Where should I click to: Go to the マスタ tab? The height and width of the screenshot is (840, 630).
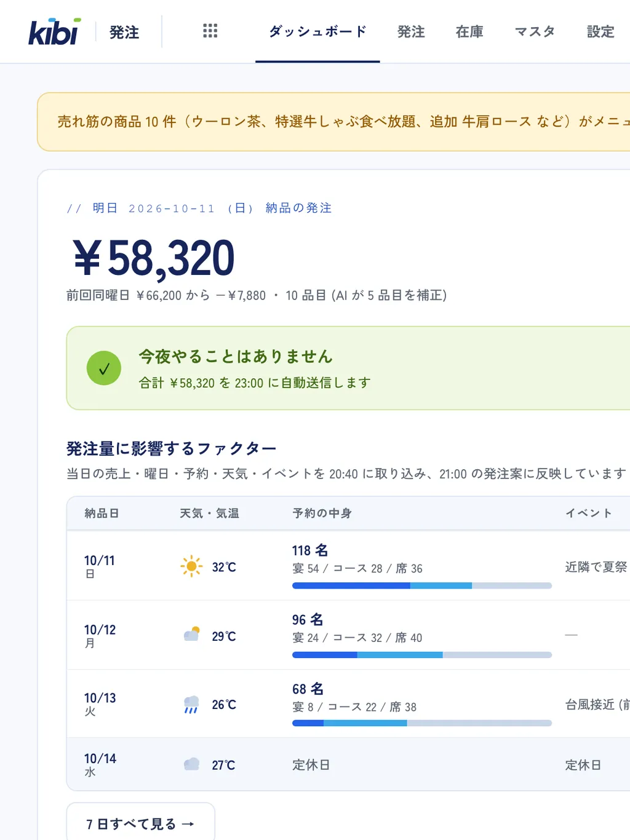coord(535,31)
